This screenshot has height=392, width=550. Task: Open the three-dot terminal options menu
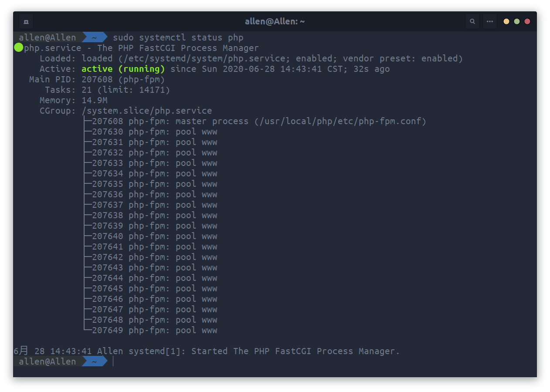pos(489,21)
